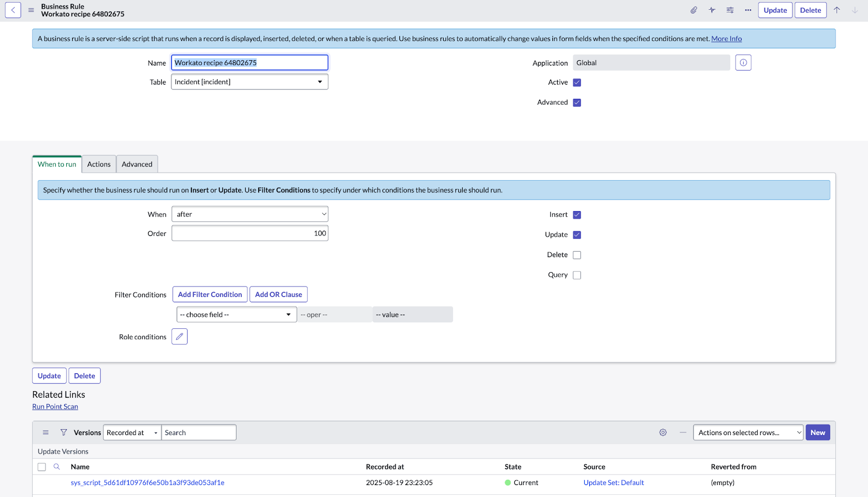Click the bottom Delete button
Image resolution: width=868 pixels, height=497 pixels.
pyautogui.click(x=85, y=376)
